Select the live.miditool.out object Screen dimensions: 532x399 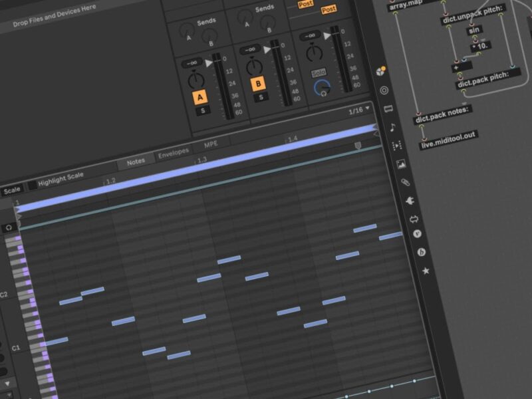[448, 135]
